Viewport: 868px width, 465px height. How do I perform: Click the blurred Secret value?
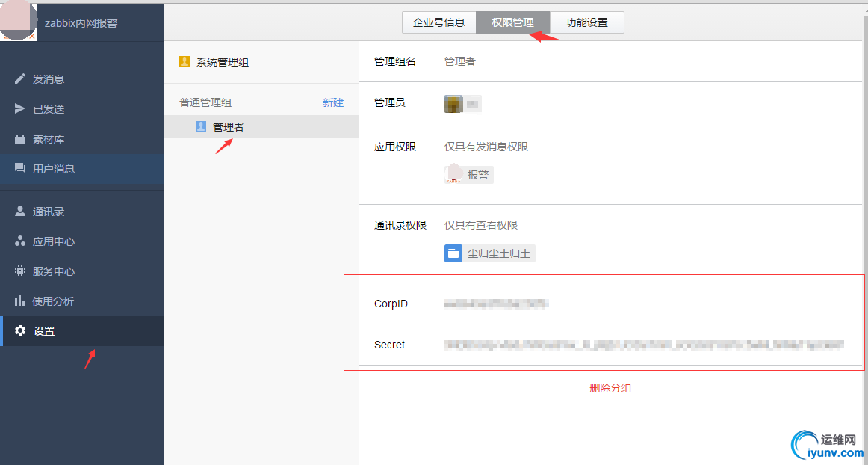[x=645, y=345]
